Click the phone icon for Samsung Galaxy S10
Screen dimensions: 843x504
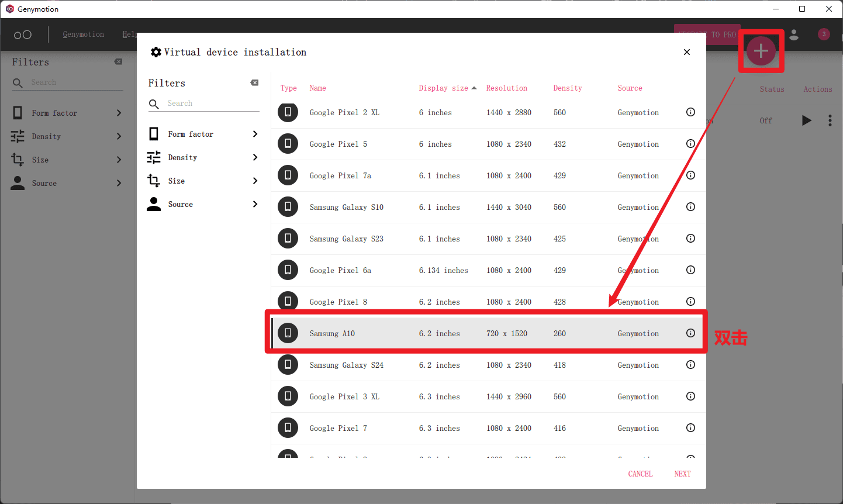288,207
